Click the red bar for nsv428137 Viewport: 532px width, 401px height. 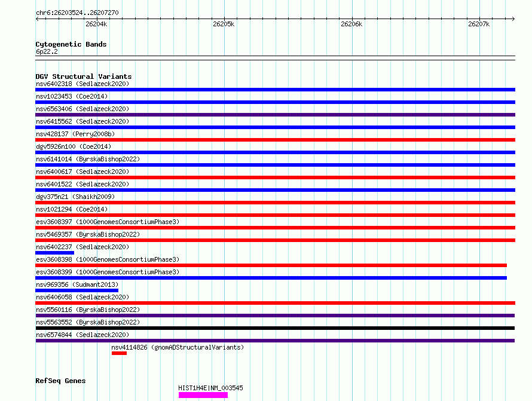[x=275, y=140]
